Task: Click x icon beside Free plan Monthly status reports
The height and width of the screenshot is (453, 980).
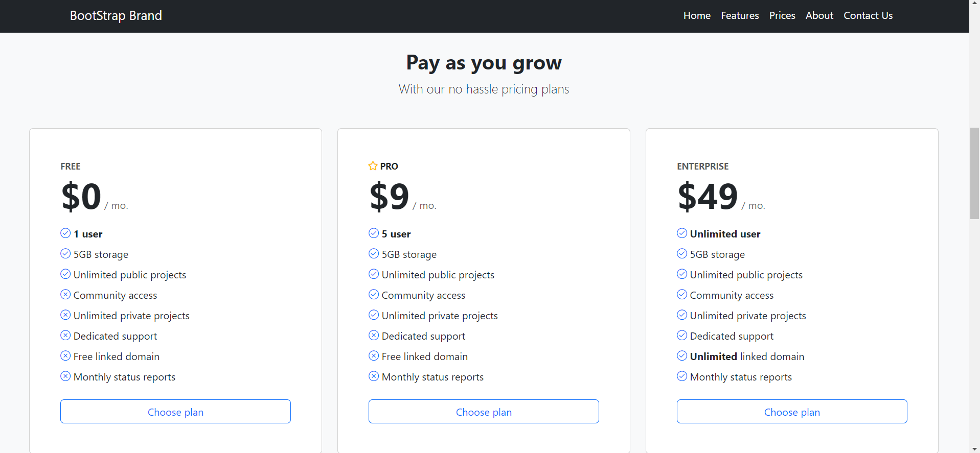Action: click(x=65, y=376)
